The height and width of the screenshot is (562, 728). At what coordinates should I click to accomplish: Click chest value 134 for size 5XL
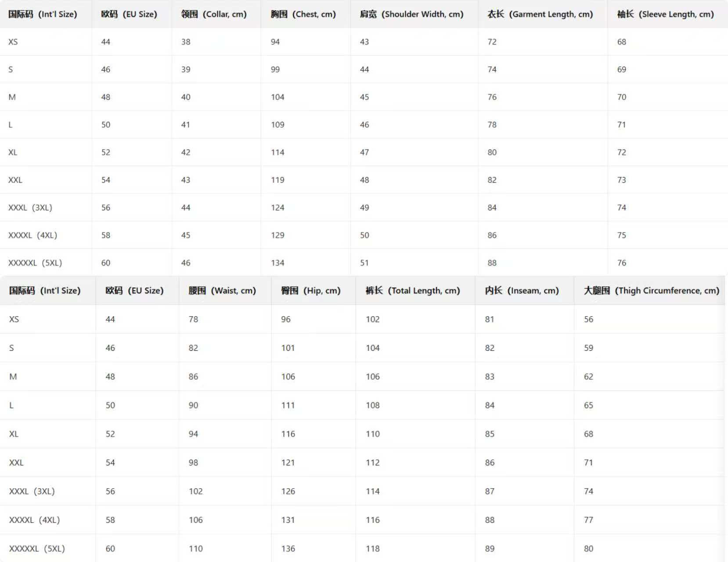278,263
